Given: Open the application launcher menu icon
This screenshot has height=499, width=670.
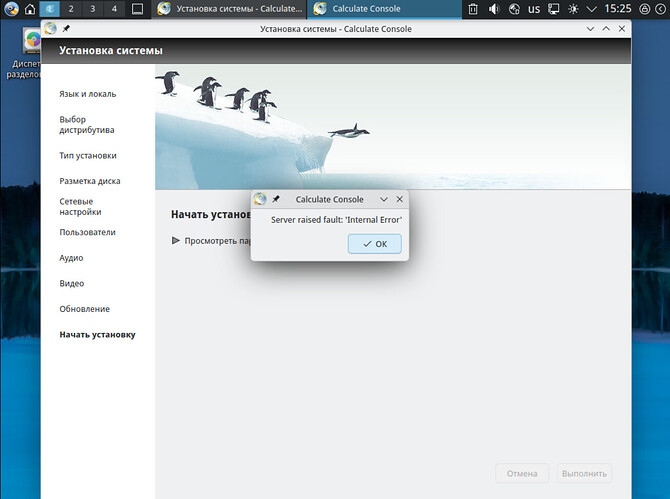Looking at the screenshot, I should point(10,9).
